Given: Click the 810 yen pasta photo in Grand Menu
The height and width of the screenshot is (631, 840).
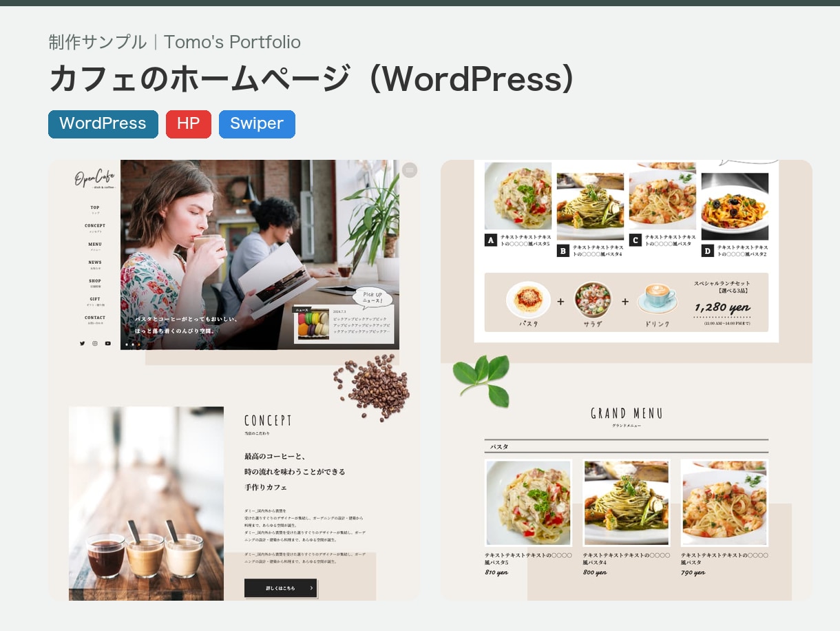Looking at the screenshot, I should [529, 503].
